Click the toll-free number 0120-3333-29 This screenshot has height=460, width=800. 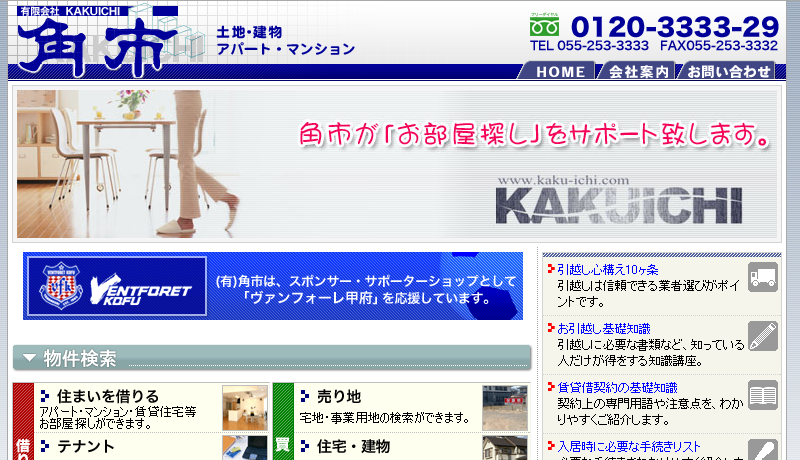tap(674, 27)
